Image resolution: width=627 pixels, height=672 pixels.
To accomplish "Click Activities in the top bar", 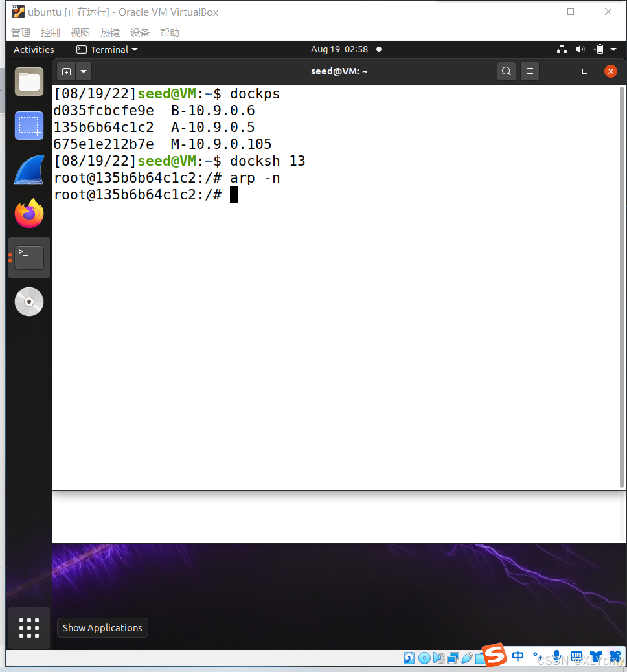I will pyautogui.click(x=34, y=50).
